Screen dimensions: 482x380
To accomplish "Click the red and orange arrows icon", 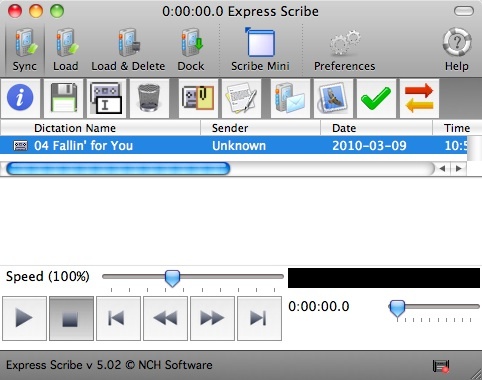I will point(419,98).
